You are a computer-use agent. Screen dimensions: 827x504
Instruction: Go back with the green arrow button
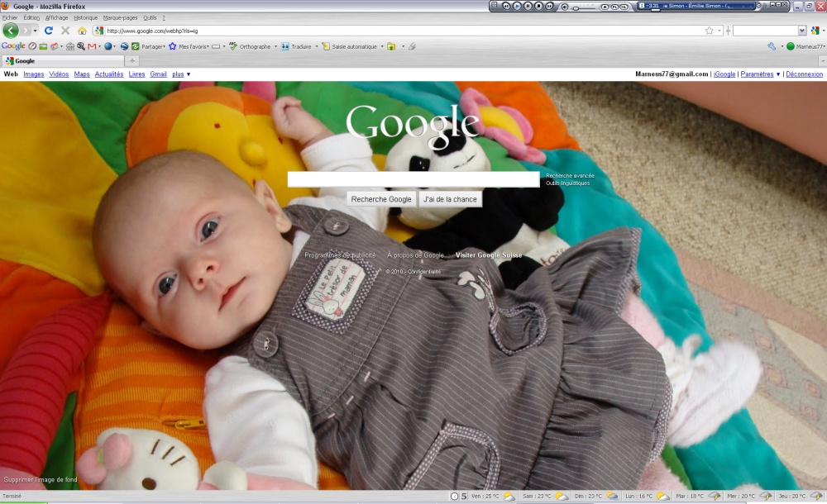tap(11, 31)
